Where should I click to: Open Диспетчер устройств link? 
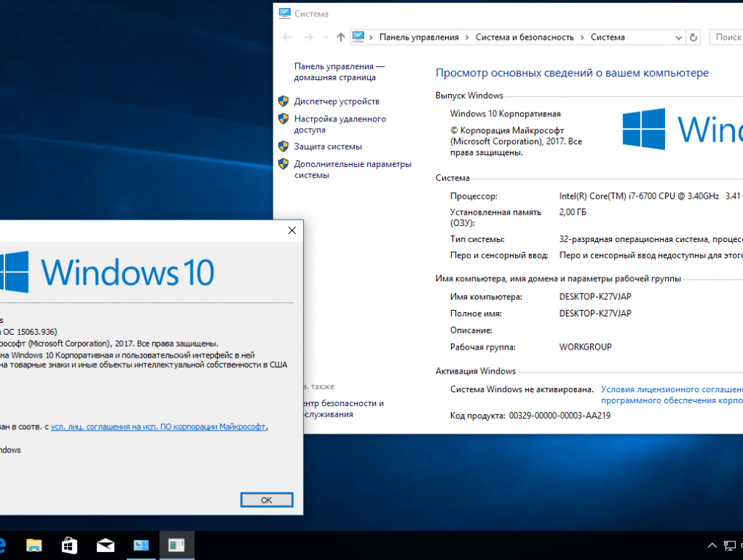[336, 102]
